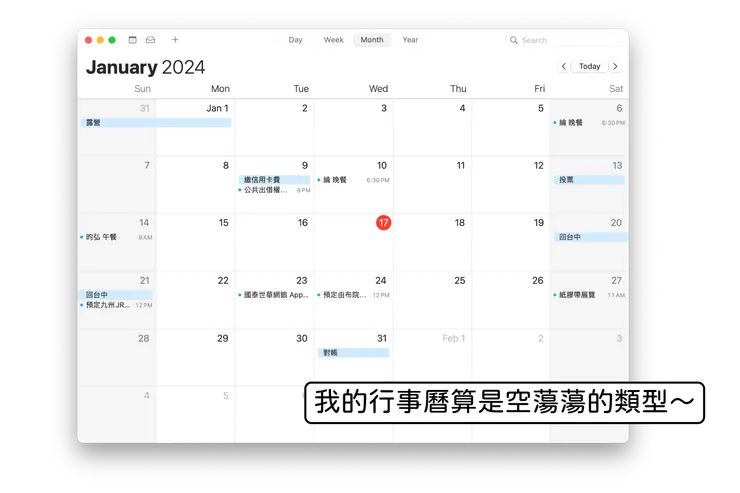740x493 pixels.
Task: Open the 回台中 event on January 20
Action: pos(591,237)
